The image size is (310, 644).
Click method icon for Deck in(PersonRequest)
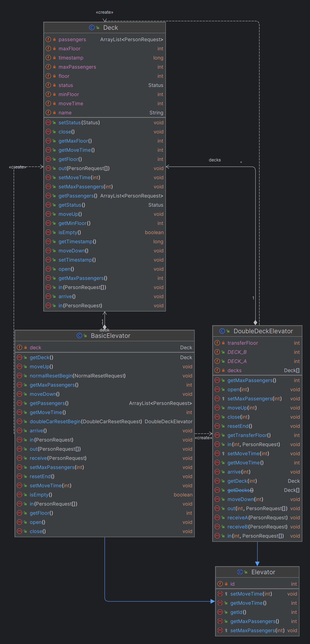48,305
